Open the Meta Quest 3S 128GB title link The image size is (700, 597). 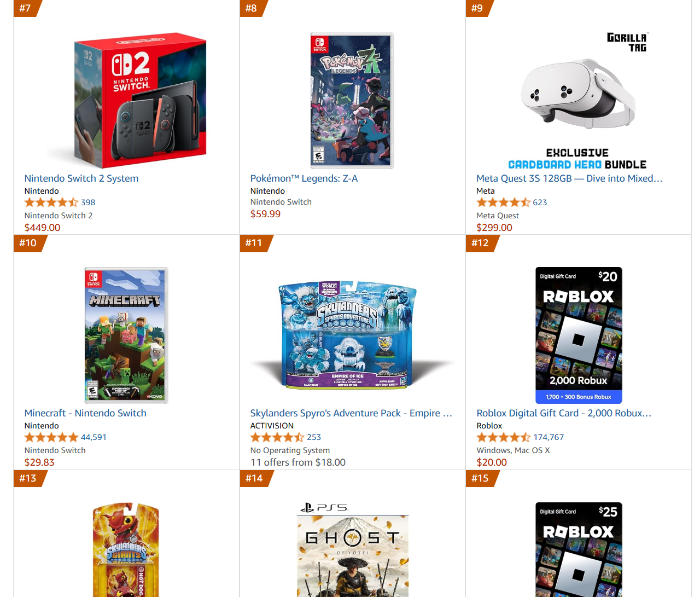tap(569, 178)
